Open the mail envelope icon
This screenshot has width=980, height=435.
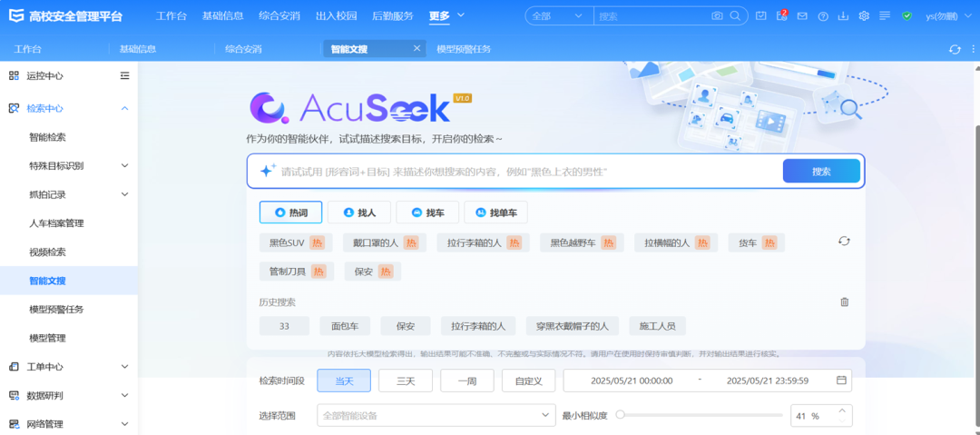(802, 15)
